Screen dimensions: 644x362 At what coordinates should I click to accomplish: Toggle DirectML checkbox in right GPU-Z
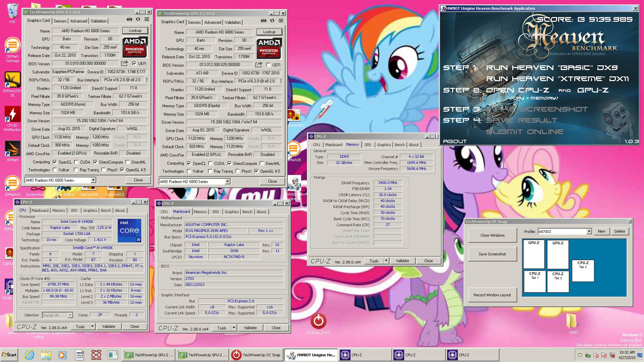[262, 164]
